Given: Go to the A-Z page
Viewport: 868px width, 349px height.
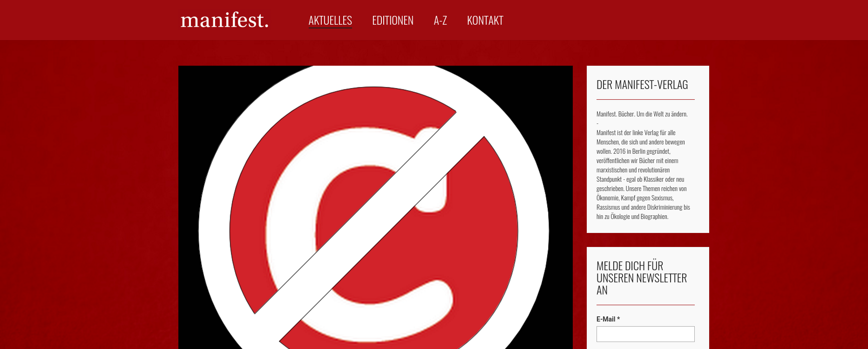Looking at the screenshot, I should 440,21.
